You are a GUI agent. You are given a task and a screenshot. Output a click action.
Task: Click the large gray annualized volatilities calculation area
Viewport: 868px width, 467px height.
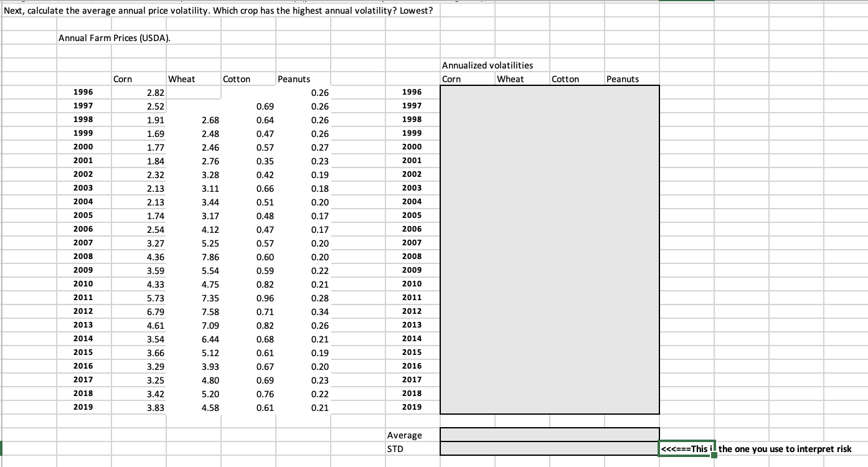[x=549, y=249]
